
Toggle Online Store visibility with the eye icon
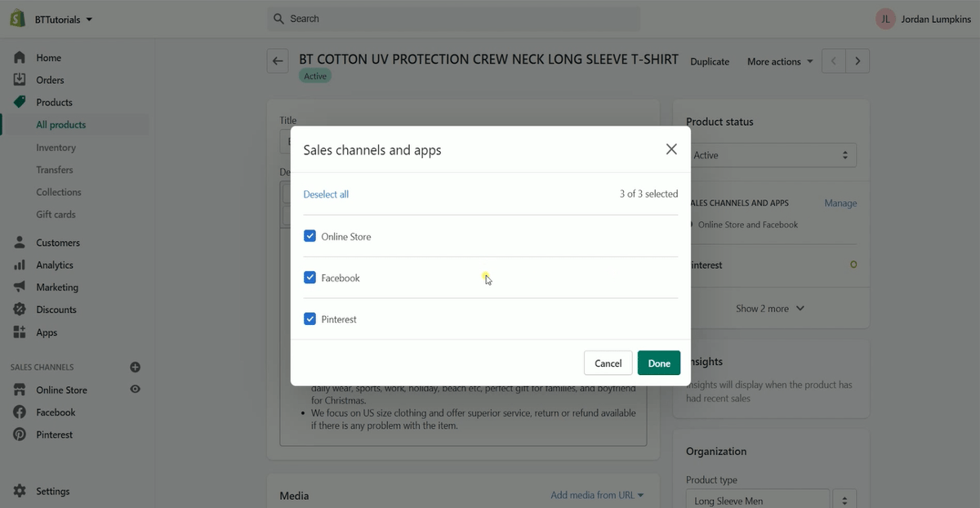tap(136, 390)
